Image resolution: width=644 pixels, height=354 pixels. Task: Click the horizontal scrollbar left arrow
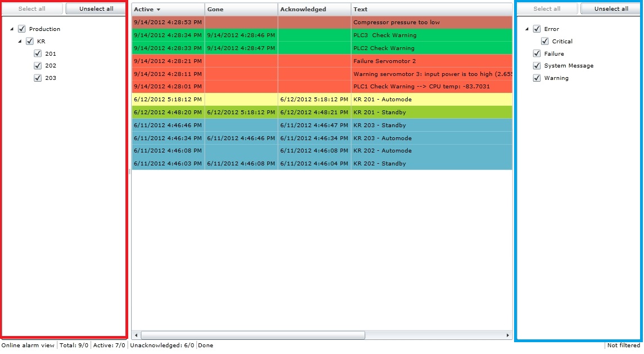(x=136, y=335)
